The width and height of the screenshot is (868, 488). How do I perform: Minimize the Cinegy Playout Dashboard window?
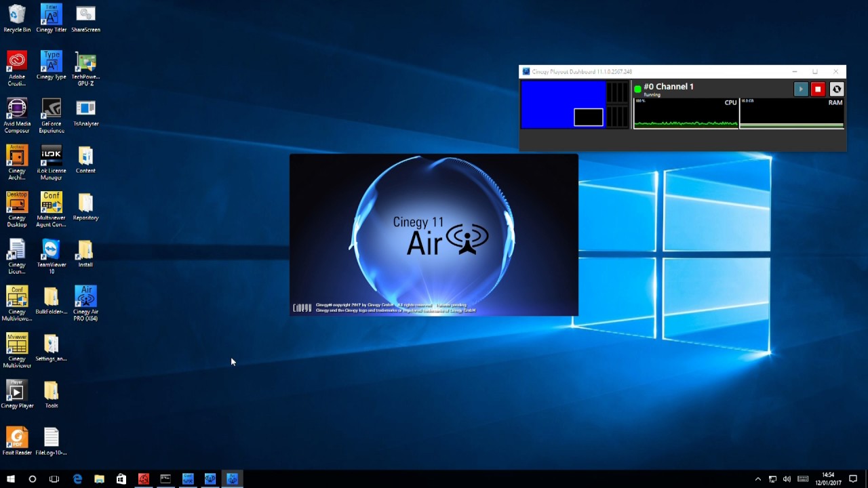pyautogui.click(x=794, y=72)
